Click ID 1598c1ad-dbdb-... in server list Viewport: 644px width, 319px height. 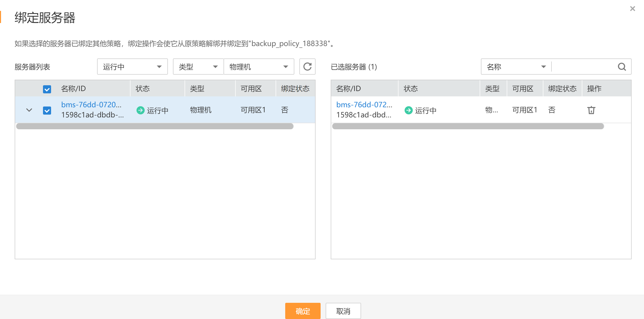[x=93, y=115]
